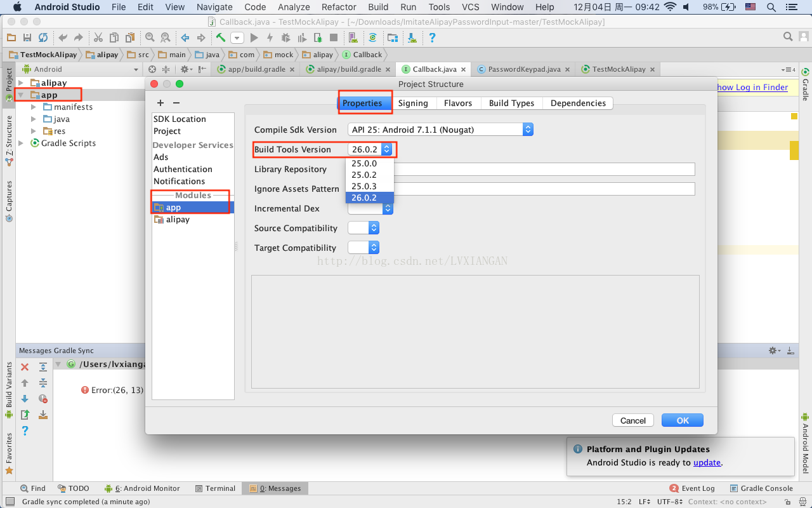Click the Make Project hammer icon
Viewport: 812px width, 508px height.
click(x=221, y=37)
